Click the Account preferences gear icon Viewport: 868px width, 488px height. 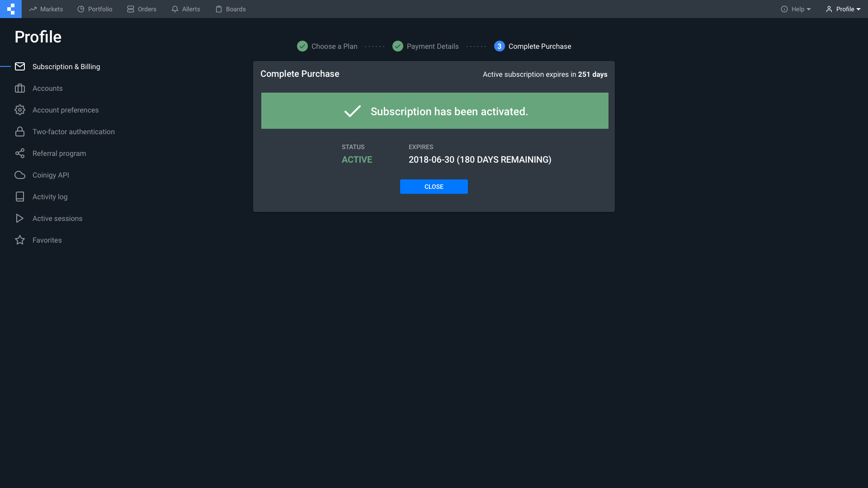(20, 110)
